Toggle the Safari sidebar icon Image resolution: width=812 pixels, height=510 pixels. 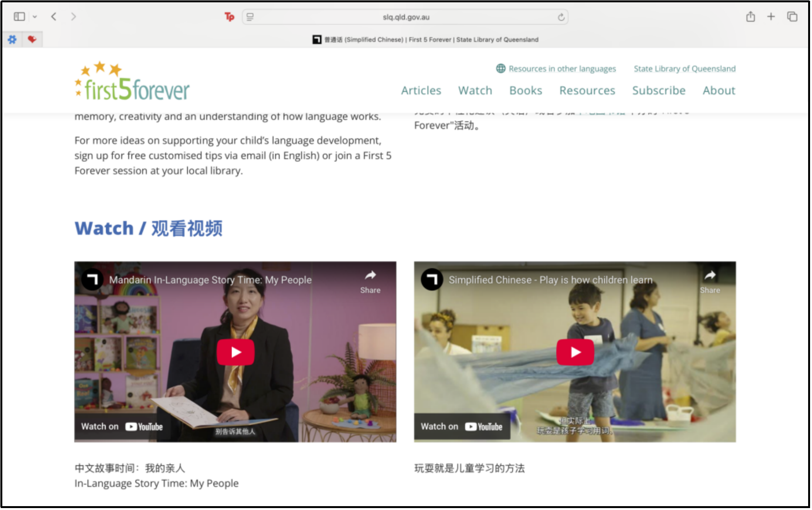[x=19, y=17]
